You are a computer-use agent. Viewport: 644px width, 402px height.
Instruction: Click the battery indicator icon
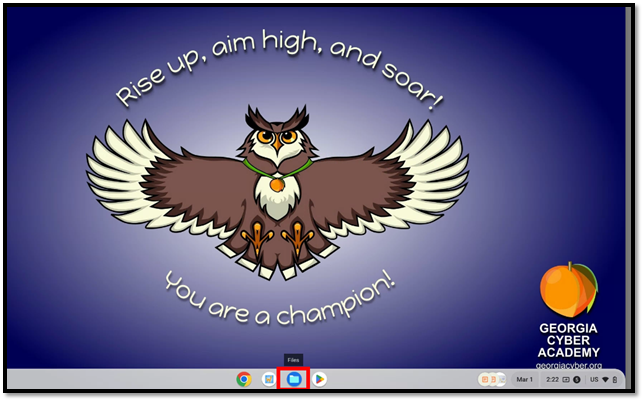point(614,380)
